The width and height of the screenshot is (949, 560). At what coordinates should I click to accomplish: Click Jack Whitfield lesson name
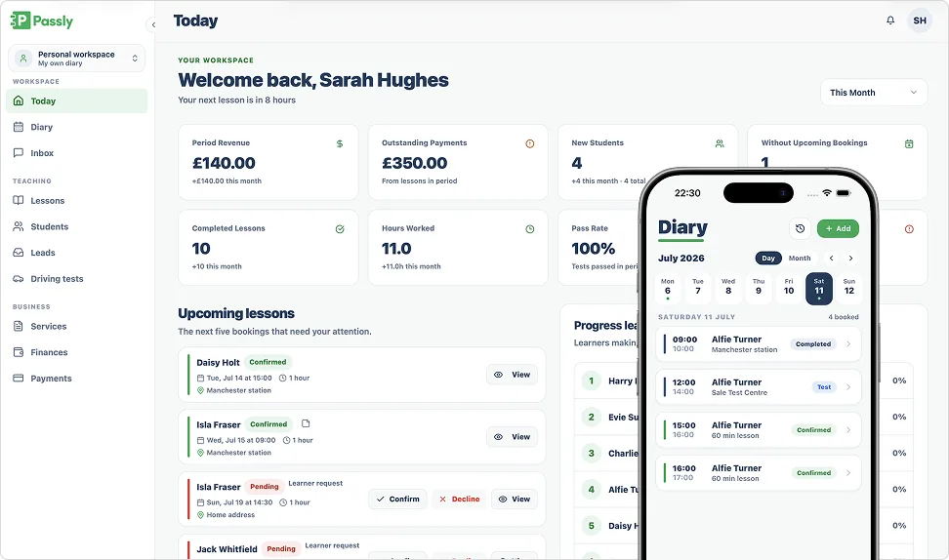pos(227,549)
